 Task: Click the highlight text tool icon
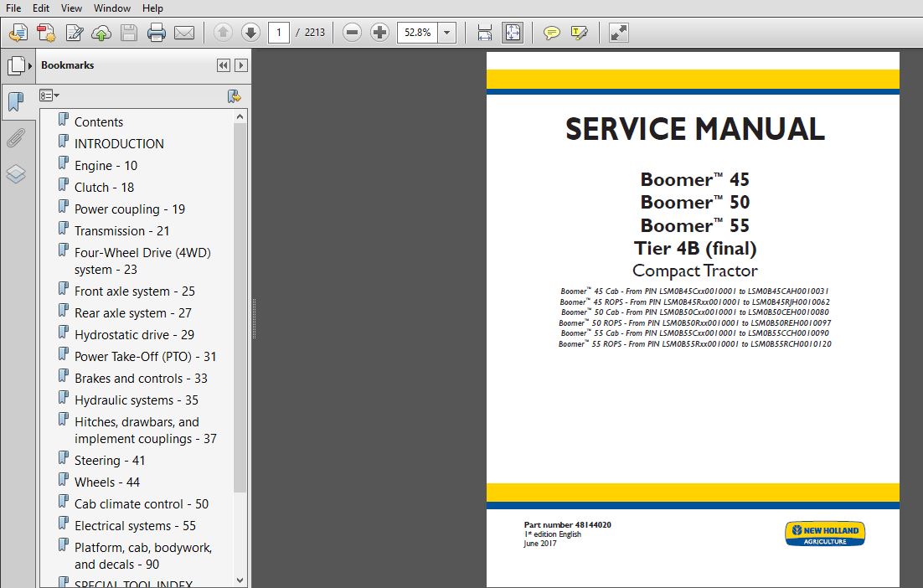(x=580, y=33)
